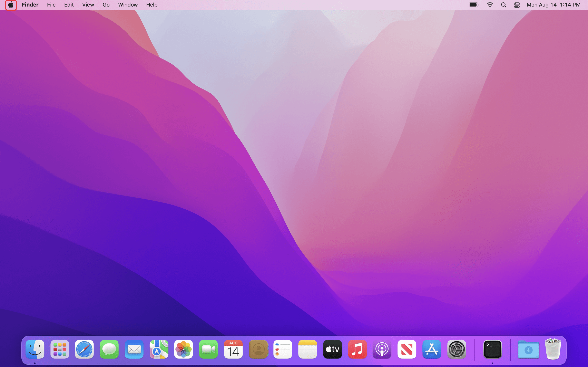
Task: Open the Reminders app
Action: coord(283,349)
